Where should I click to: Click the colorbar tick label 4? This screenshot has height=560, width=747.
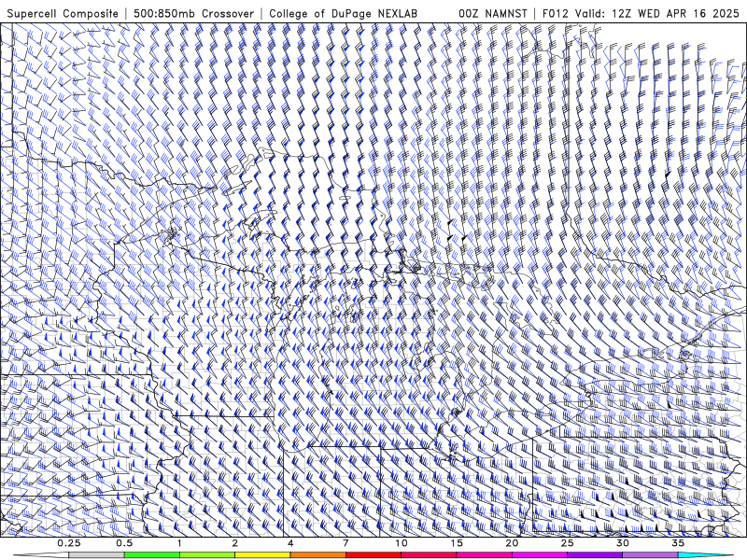coord(290,543)
